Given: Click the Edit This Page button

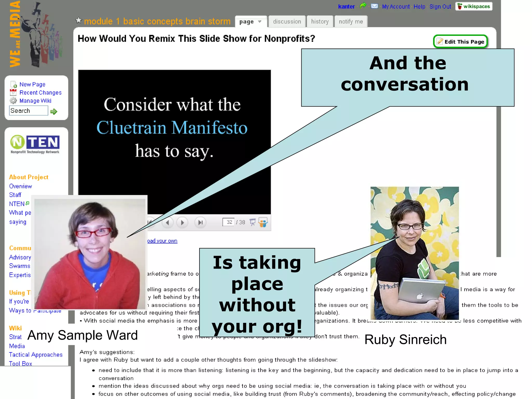Looking at the screenshot, I should [461, 42].
